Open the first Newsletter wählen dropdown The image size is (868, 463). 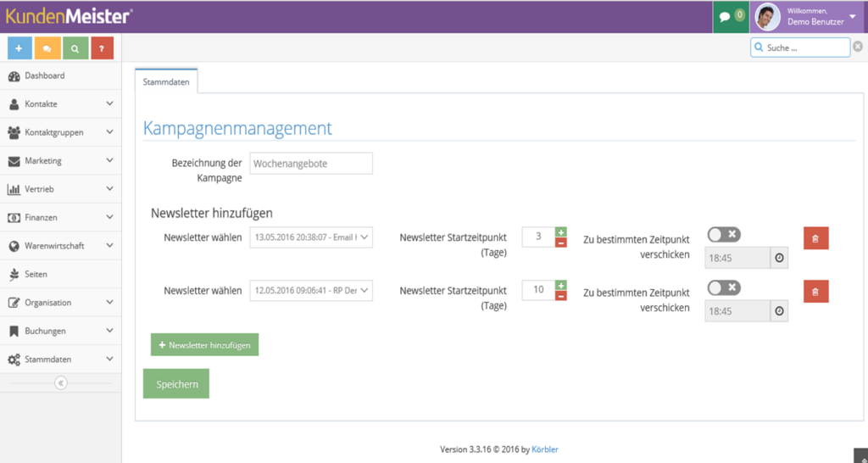pyautogui.click(x=311, y=237)
